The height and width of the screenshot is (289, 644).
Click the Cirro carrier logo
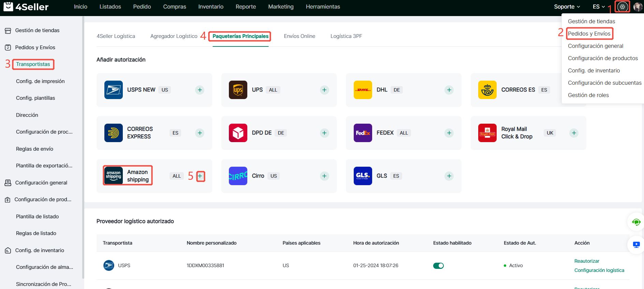click(x=238, y=176)
